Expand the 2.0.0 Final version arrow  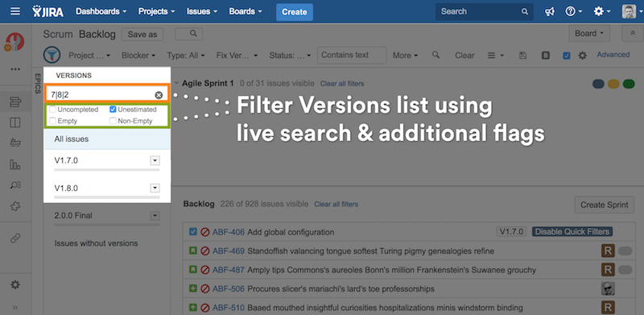coord(155,215)
